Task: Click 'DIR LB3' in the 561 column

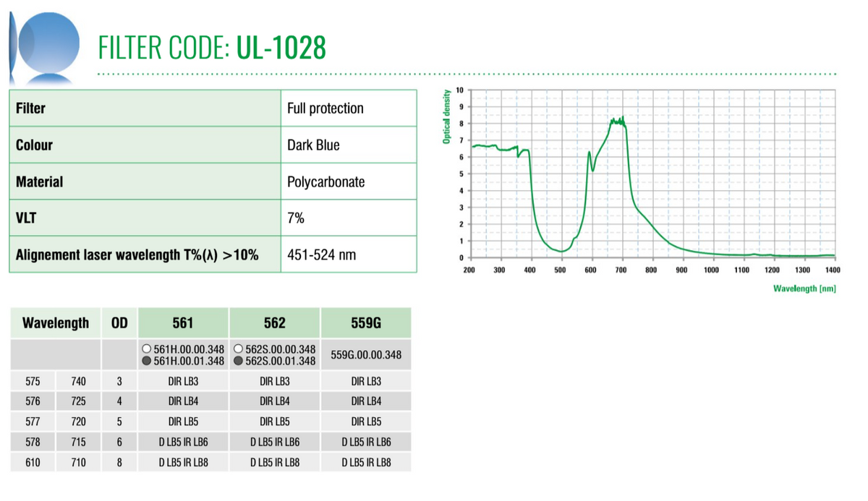Action: coord(183,381)
